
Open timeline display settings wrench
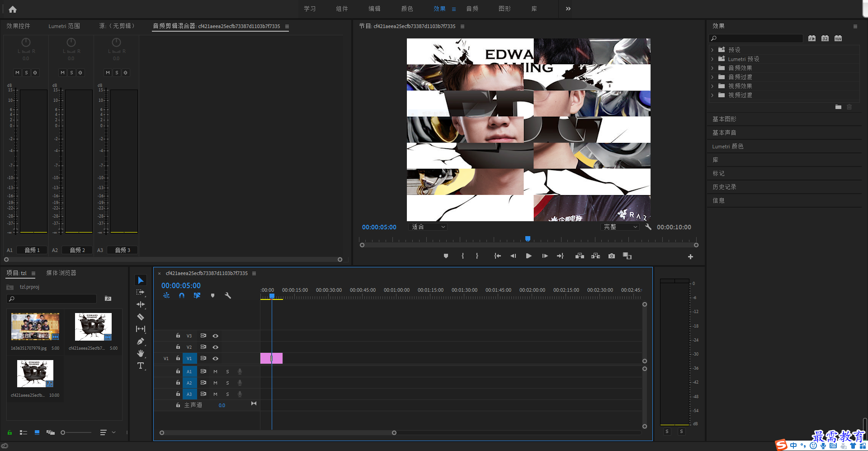(x=228, y=295)
